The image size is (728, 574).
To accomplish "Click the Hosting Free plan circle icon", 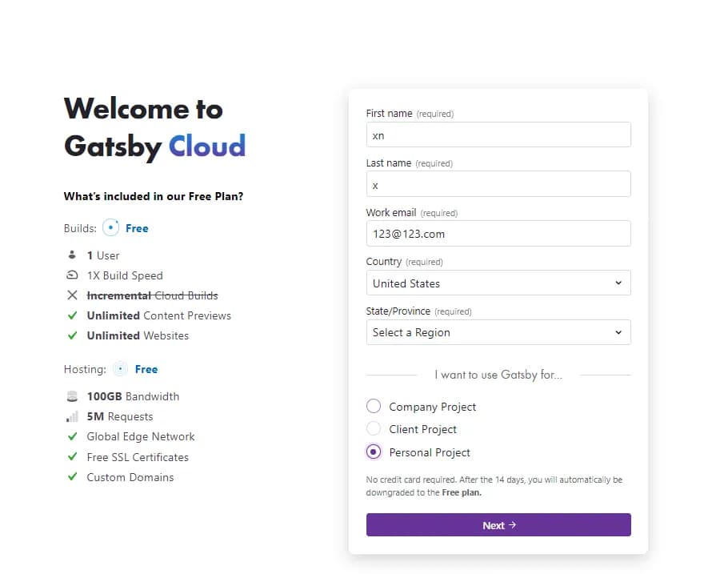I will (120, 369).
